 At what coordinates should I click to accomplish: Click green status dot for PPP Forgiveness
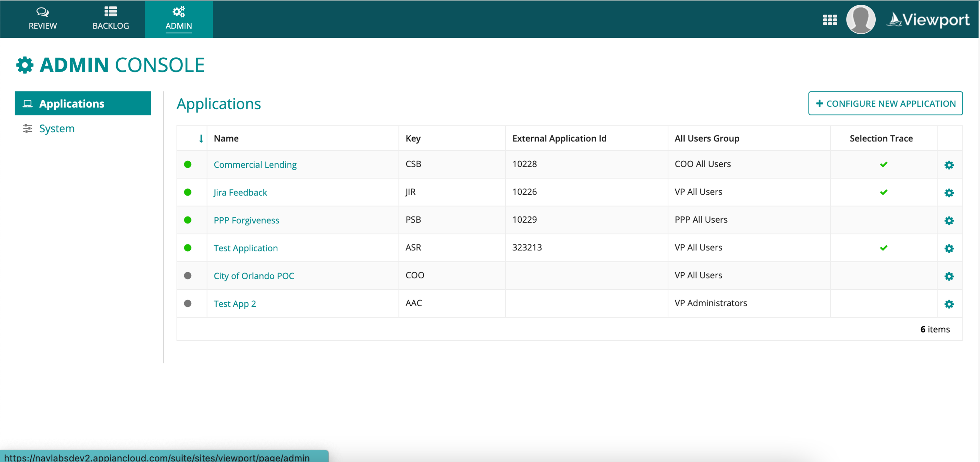tap(188, 220)
